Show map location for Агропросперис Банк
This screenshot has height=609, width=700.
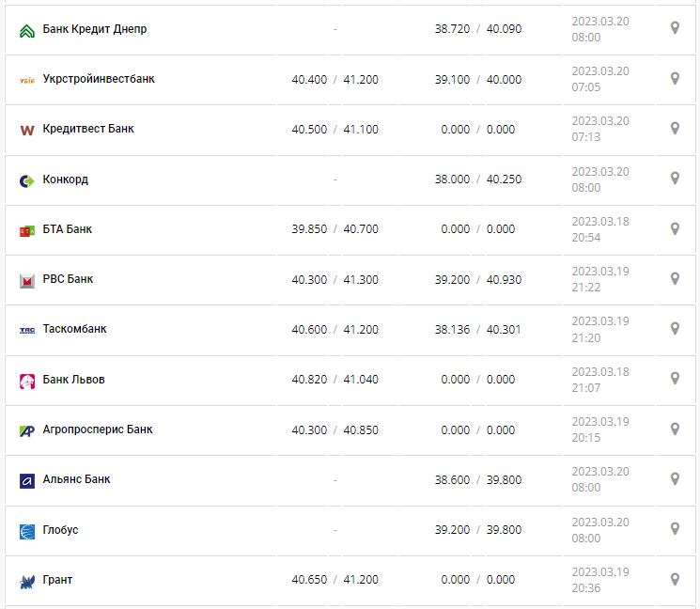click(x=674, y=429)
